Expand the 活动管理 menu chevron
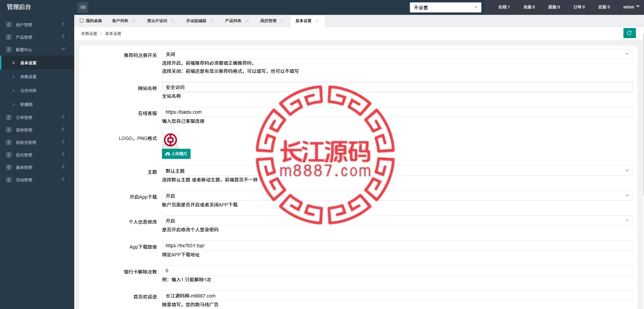 (x=63, y=179)
